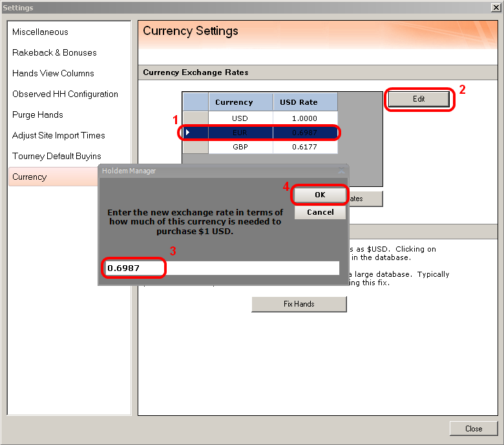Click the row selector arrow for EUR
The image size is (504, 445).
(195, 133)
